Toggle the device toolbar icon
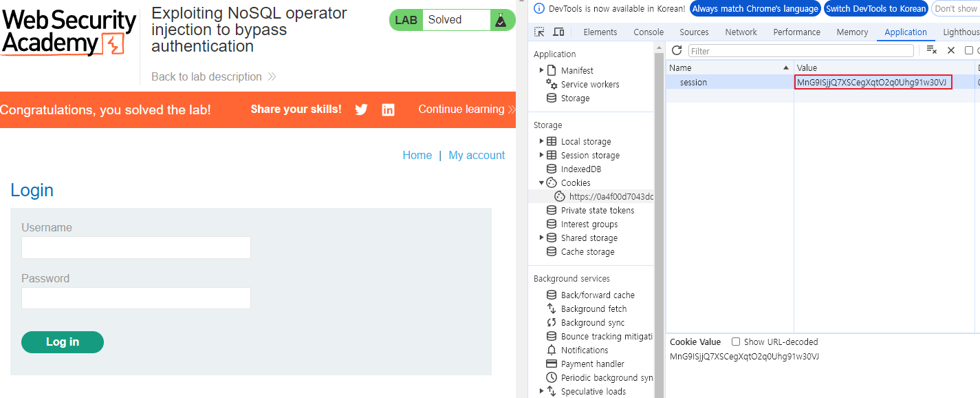The image size is (980, 398). 558,32
